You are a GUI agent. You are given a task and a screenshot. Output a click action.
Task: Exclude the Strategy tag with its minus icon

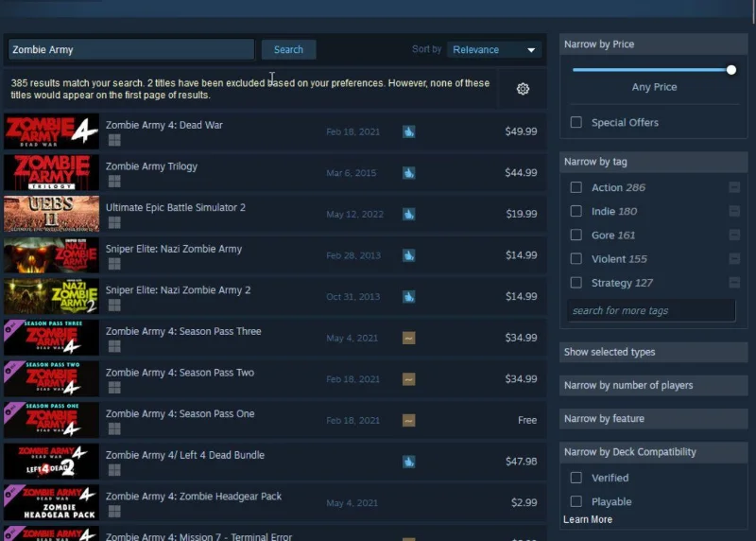click(x=734, y=283)
